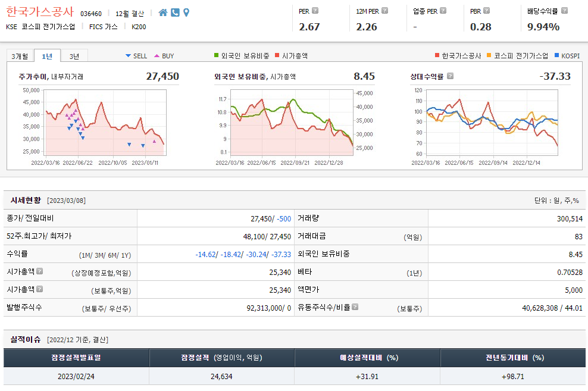The height and width of the screenshot is (391, 588).
Task: Click the blue KOSPI legend swatch
Action: pos(556,55)
